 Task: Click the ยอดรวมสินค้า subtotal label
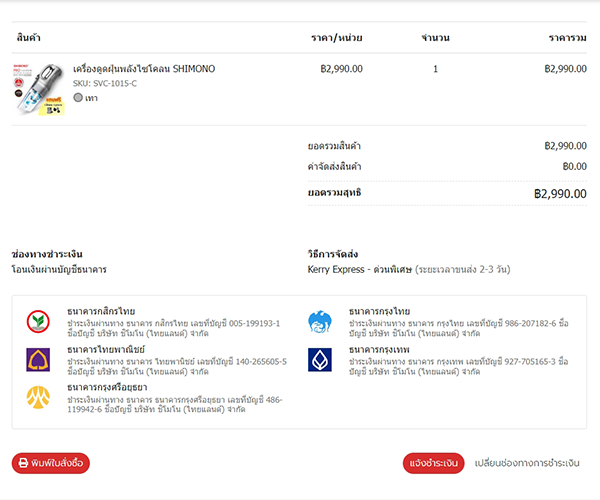[x=334, y=146]
